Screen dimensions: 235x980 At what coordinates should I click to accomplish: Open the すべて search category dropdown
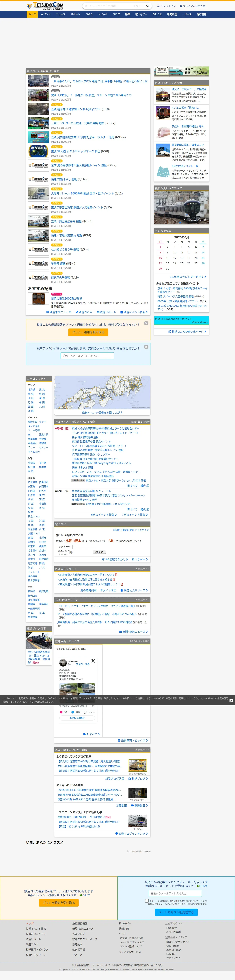[137, 6]
